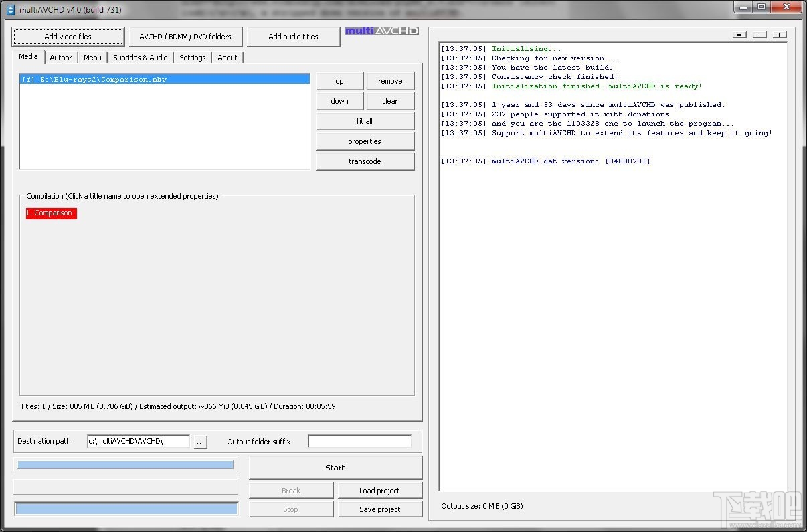Open properties for the selected title
807x532 pixels.
(x=365, y=141)
